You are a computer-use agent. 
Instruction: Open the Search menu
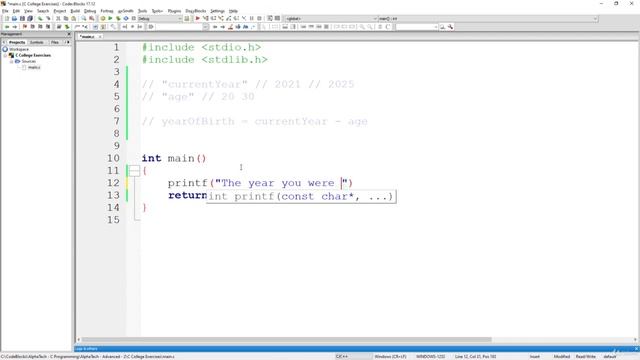pyautogui.click(x=43, y=11)
